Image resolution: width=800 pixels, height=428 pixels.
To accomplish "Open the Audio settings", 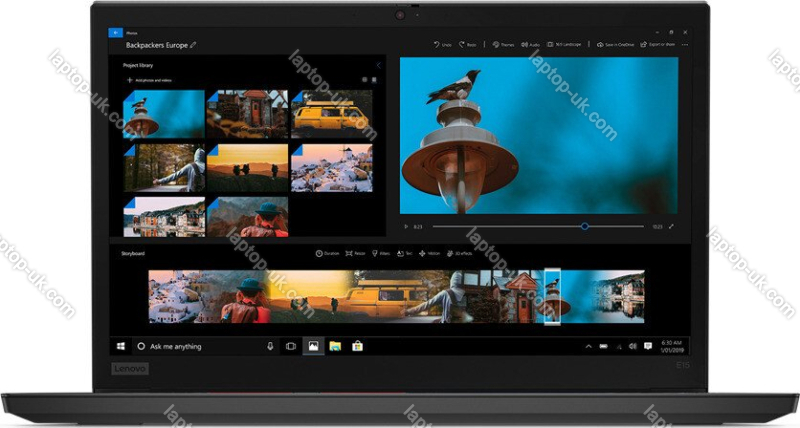I will click(532, 44).
